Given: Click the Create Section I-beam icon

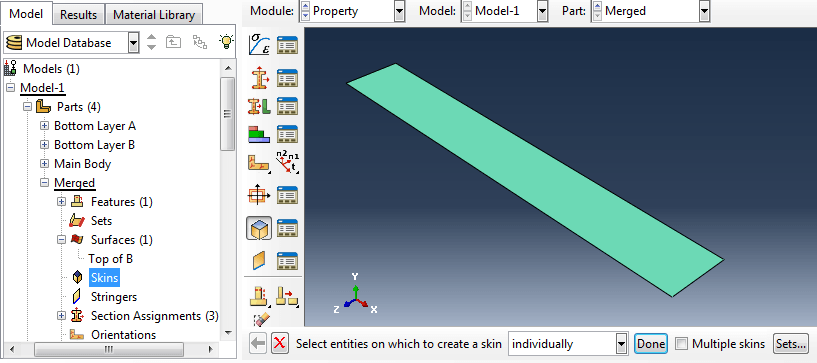Looking at the screenshot, I should (258, 79).
